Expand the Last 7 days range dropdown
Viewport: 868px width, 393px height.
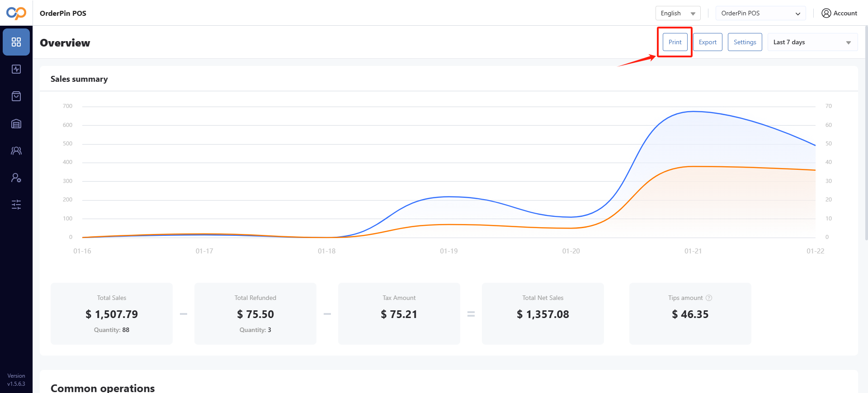coord(812,42)
